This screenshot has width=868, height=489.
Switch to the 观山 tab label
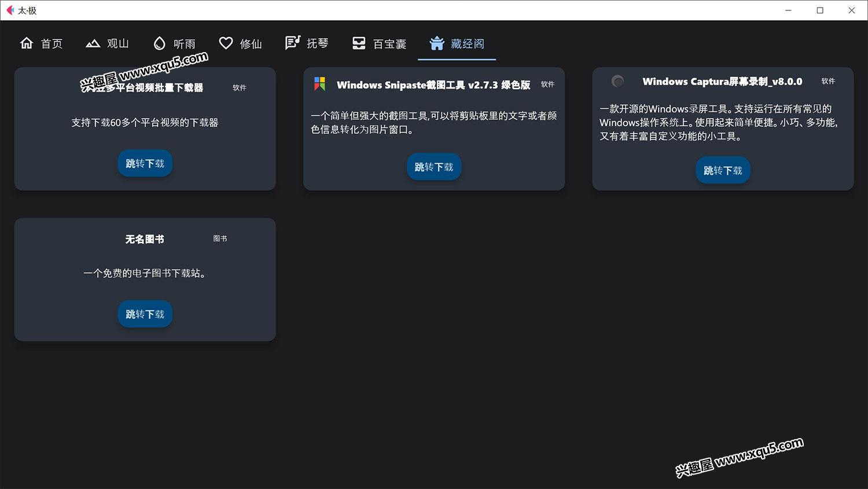pos(118,44)
